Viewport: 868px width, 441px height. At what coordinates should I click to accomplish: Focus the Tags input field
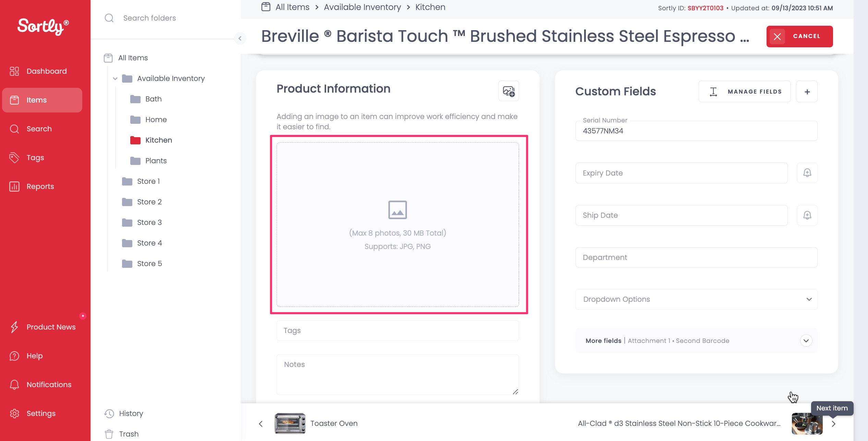398,330
